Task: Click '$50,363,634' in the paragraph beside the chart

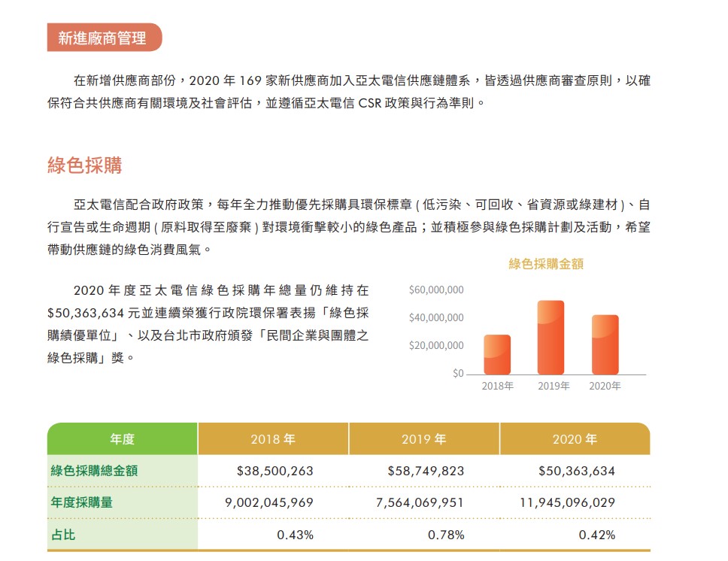Action: [86, 313]
